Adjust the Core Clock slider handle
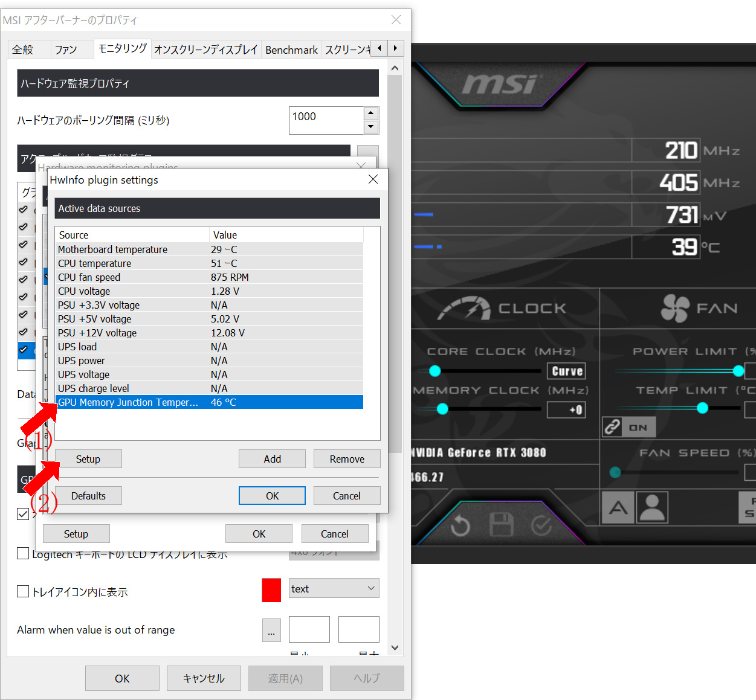This screenshot has height=700, width=756. point(435,371)
